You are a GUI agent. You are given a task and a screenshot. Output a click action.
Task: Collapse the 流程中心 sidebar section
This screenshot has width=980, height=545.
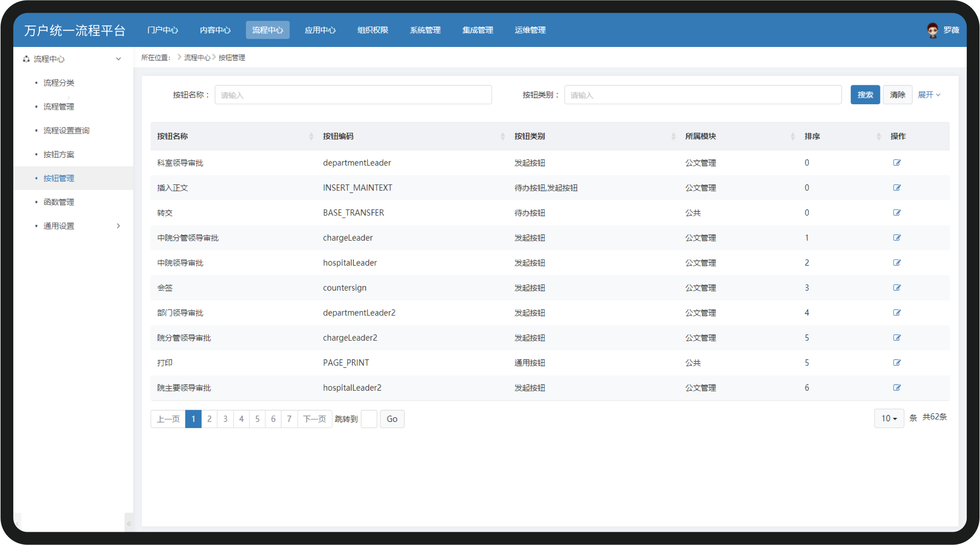tap(118, 59)
